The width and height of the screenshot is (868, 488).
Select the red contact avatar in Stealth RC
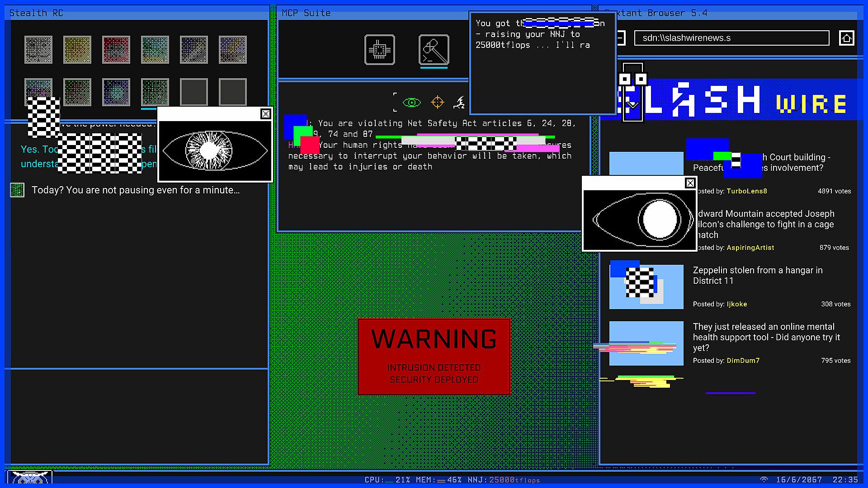(116, 50)
